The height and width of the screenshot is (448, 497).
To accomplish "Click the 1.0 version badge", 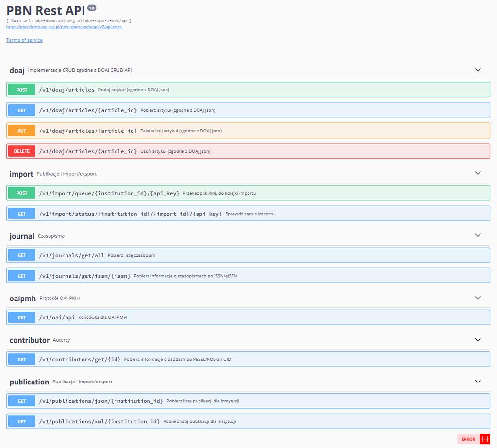I will tap(92, 8).
